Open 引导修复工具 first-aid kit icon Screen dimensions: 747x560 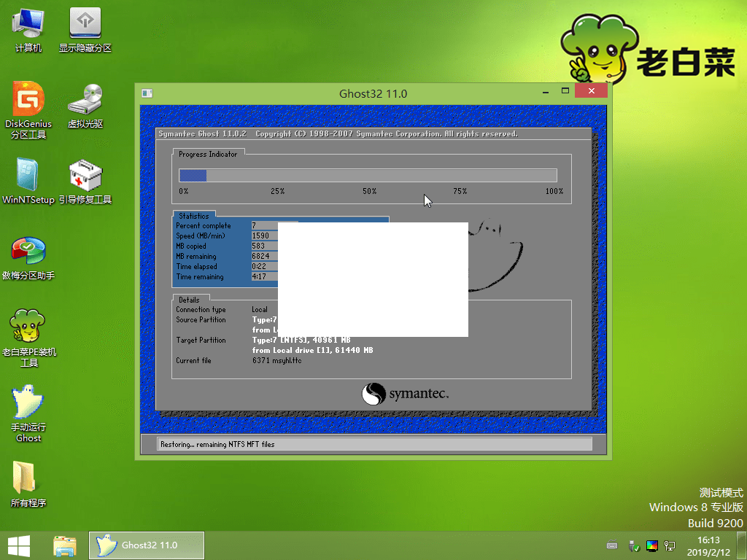pos(85,181)
